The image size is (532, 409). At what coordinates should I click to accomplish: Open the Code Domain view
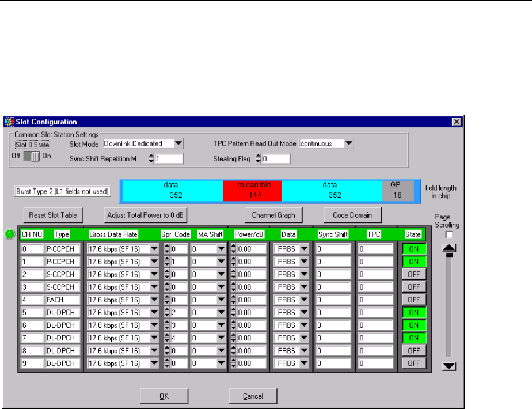click(x=352, y=215)
